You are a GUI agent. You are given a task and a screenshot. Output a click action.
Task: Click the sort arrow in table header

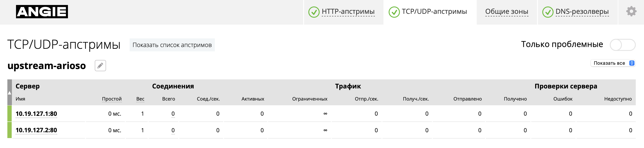click(10, 92)
